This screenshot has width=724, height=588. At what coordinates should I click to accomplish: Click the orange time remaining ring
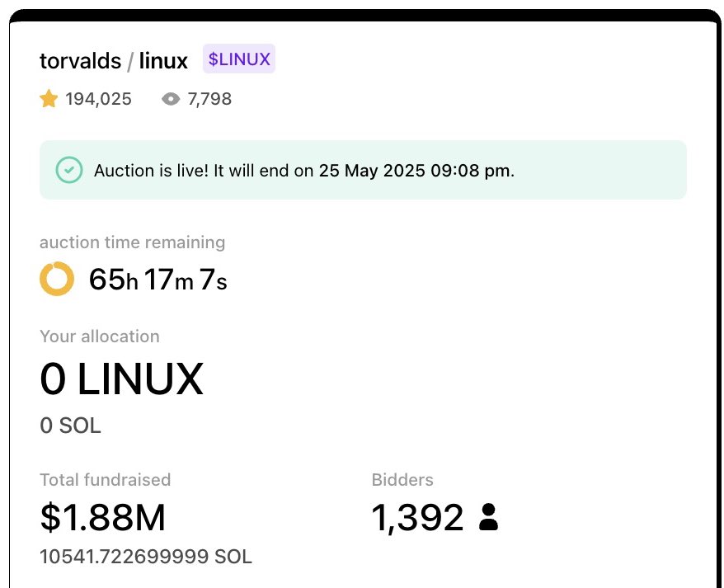click(57, 279)
